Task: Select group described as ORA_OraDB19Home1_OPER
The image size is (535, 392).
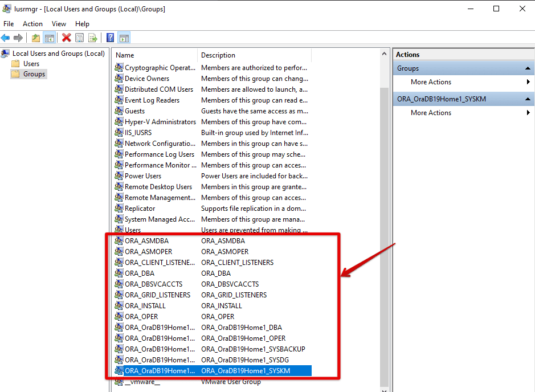Action: (x=243, y=338)
